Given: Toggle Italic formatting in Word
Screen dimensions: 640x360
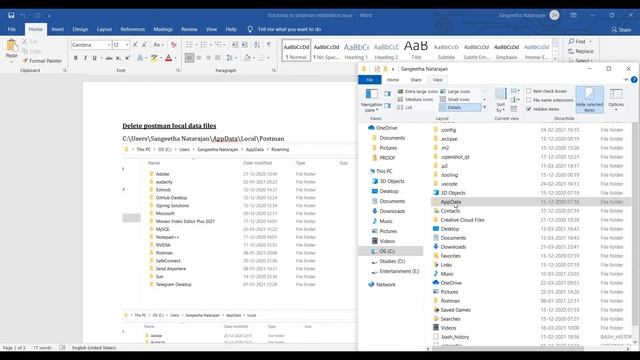Looking at the screenshot, I should point(85,58).
